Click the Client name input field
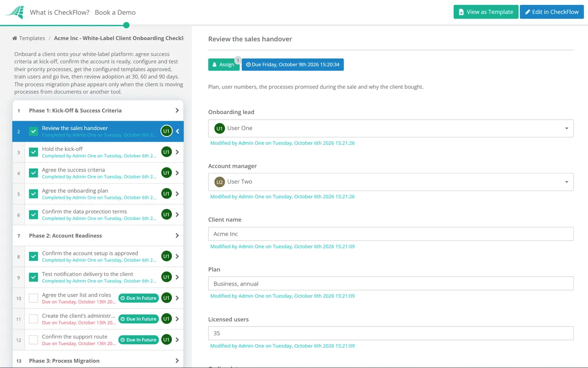The width and height of the screenshot is (588, 368). pyautogui.click(x=391, y=234)
